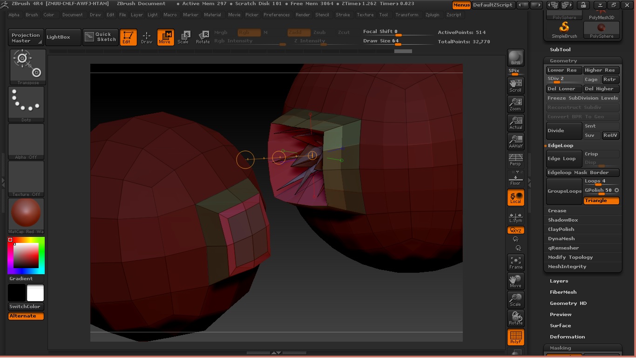The height and width of the screenshot is (364, 636).
Task: Pick a color in the color picker
Action: click(x=26, y=256)
